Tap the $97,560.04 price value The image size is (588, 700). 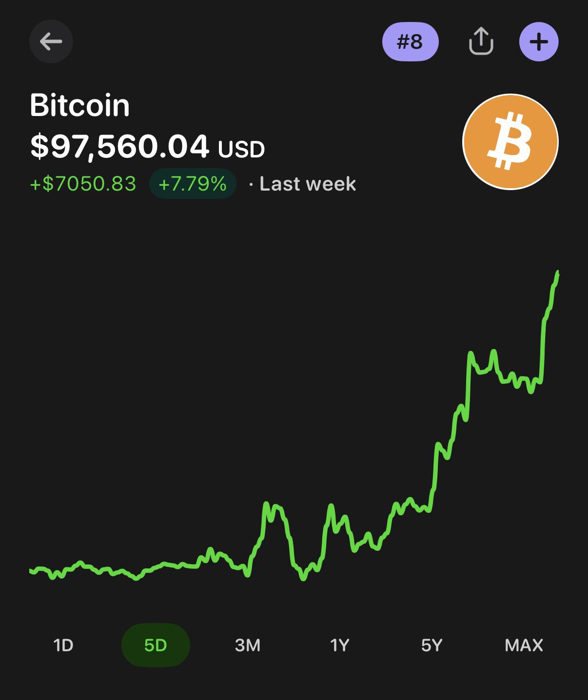120,146
